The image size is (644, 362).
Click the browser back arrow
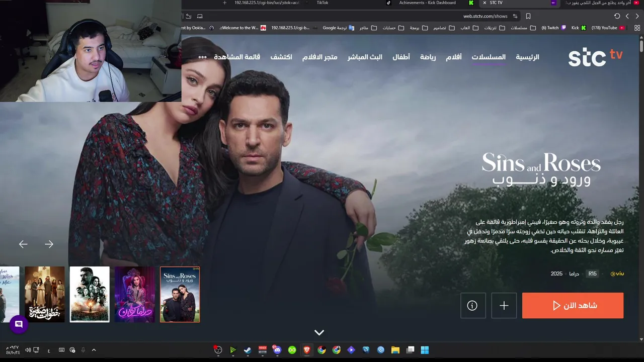[637, 16]
